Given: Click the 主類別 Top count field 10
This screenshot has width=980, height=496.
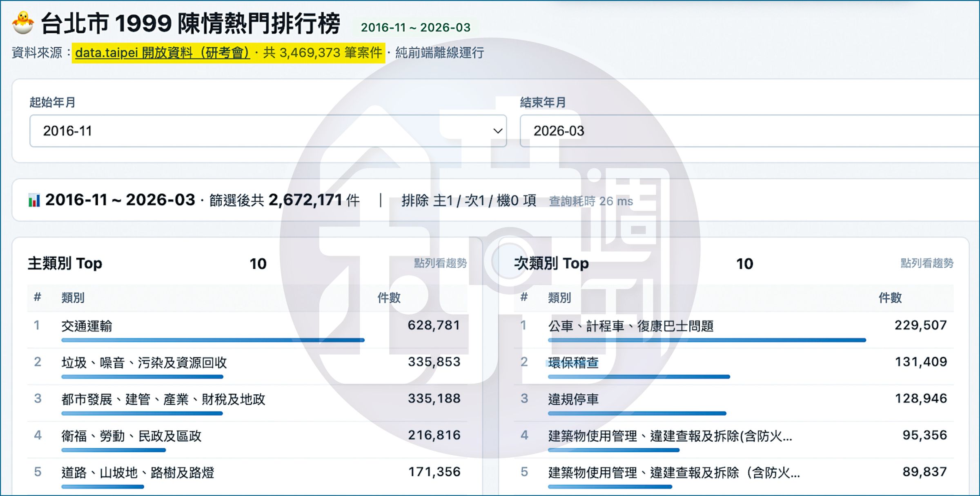Looking at the screenshot, I should tap(258, 264).
